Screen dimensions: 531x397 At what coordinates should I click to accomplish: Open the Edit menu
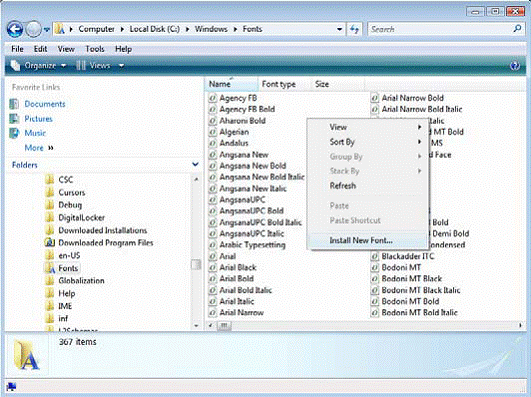click(40, 49)
